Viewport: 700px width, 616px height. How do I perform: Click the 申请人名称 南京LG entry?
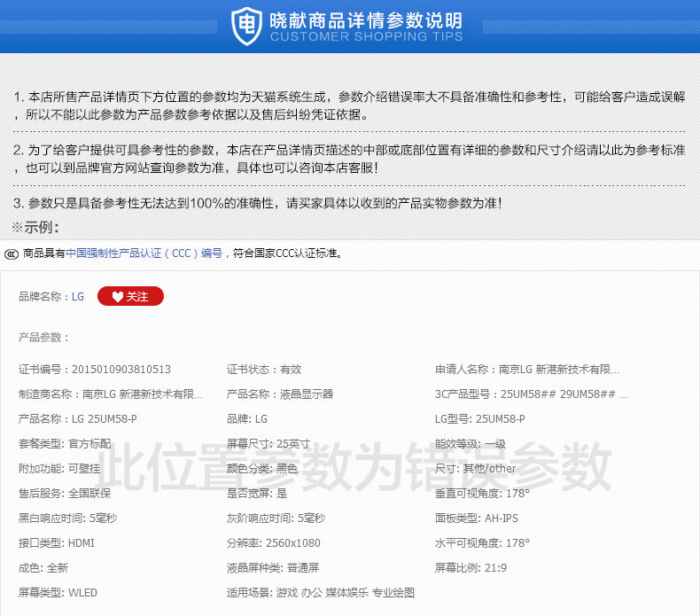click(x=527, y=370)
